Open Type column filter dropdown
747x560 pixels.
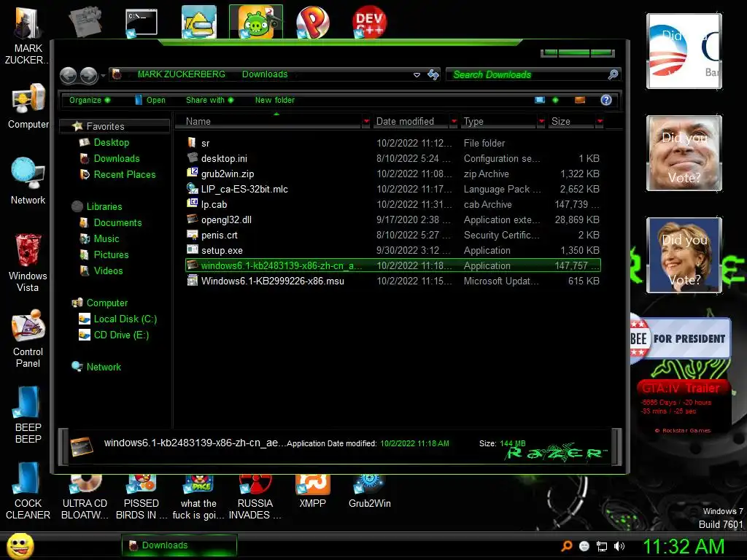pyautogui.click(x=541, y=122)
